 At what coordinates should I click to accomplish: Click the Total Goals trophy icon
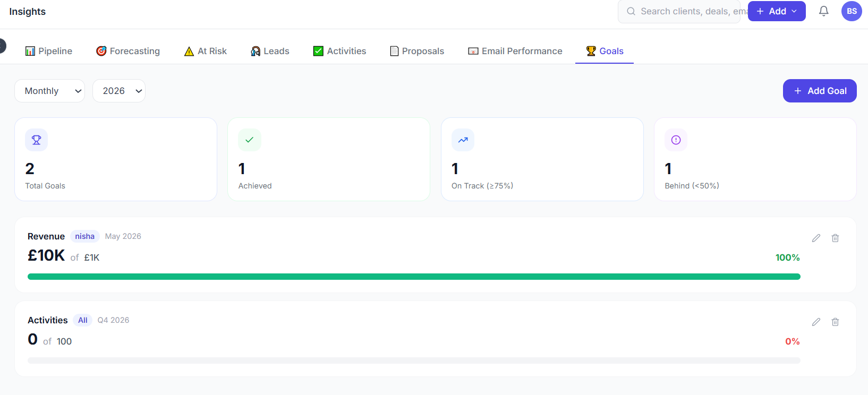pos(36,140)
